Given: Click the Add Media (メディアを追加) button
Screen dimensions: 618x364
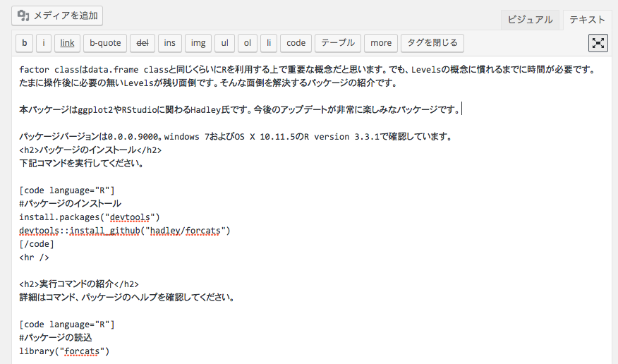Looking at the screenshot, I should pyautogui.click(x=57, y=16).
